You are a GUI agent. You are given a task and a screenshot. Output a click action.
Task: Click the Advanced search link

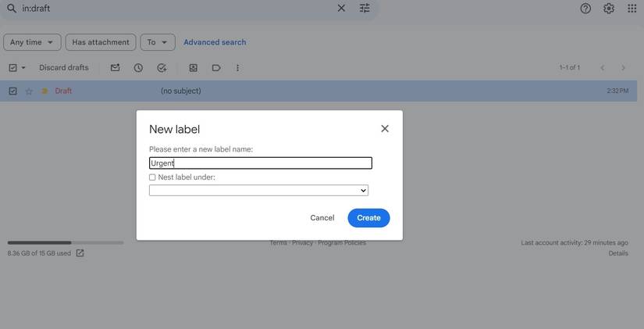tap(215, 42)
